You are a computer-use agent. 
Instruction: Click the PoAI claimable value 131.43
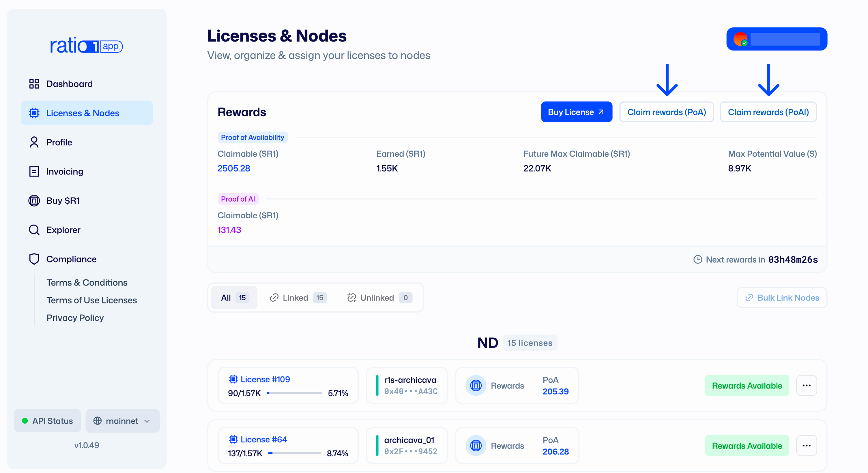click(229, 230)
